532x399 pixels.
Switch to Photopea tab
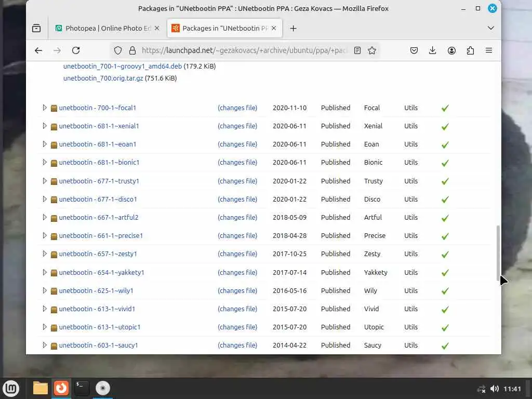(x=107, y=28)
